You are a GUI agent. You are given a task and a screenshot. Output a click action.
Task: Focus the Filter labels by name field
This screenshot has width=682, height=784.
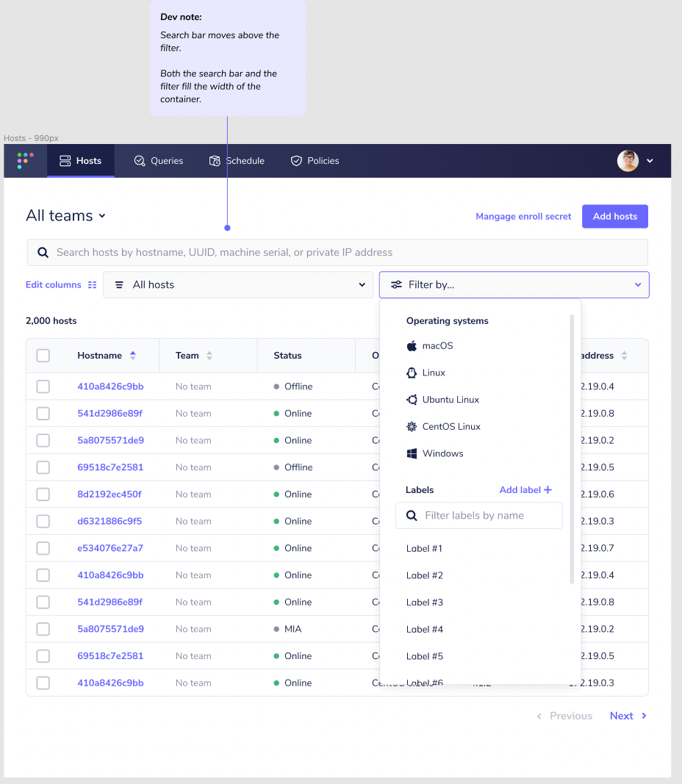tap(479, 516)
